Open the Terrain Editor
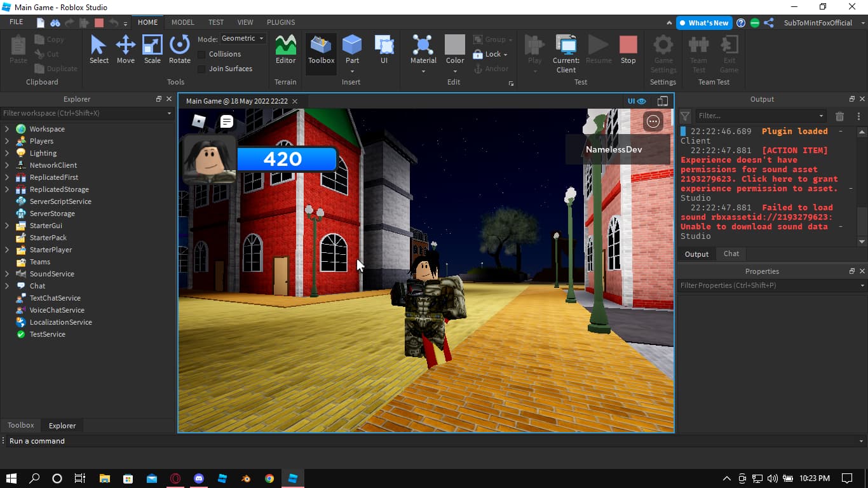 (285, 50)
